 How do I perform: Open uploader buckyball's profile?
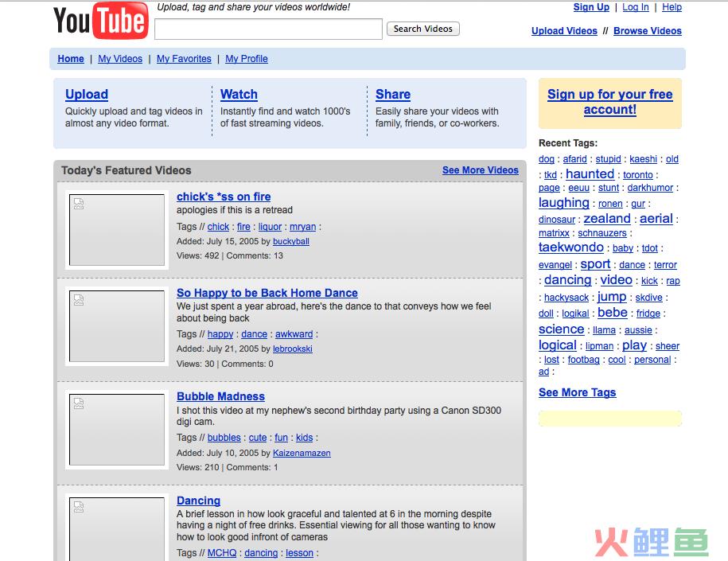290,241
